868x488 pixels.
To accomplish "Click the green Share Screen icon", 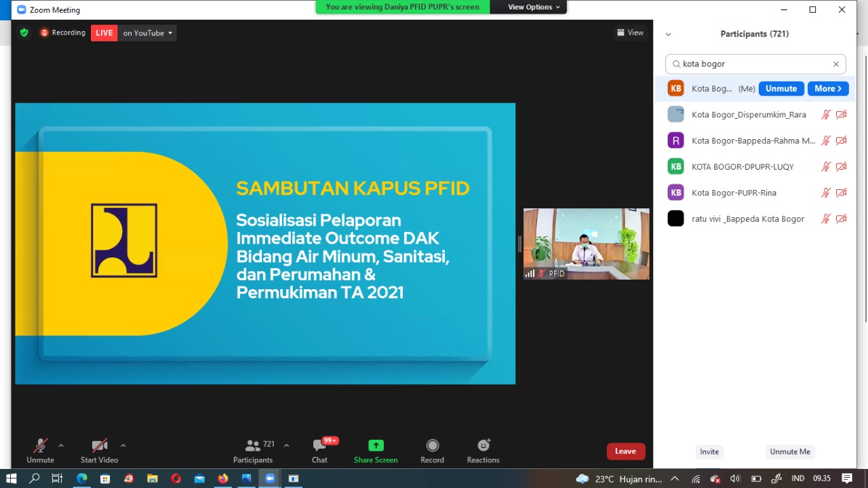I will click(376, 445).
